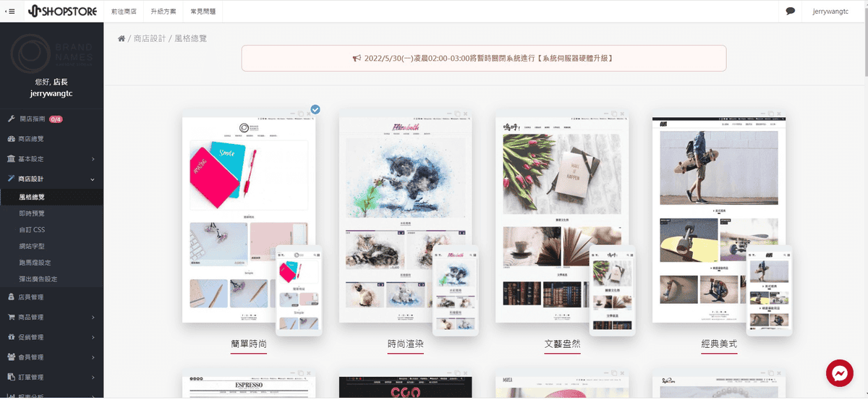
Task: Open the chat messages icon in top bar
Action: point(791,11)
